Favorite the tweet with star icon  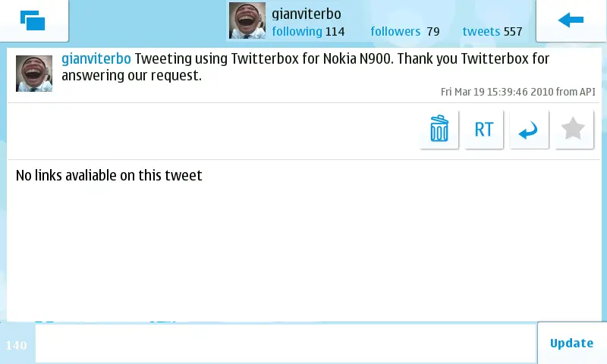[574, 129]
